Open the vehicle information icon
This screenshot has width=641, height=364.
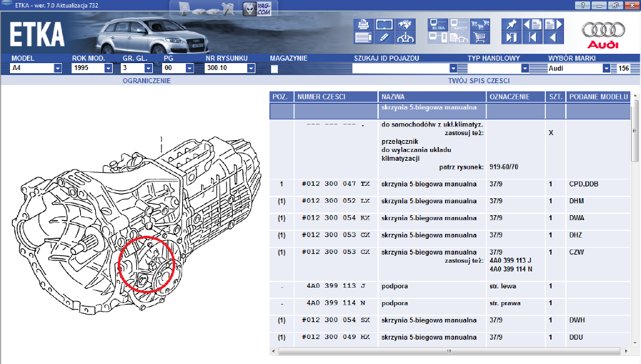tap(405, 38)
